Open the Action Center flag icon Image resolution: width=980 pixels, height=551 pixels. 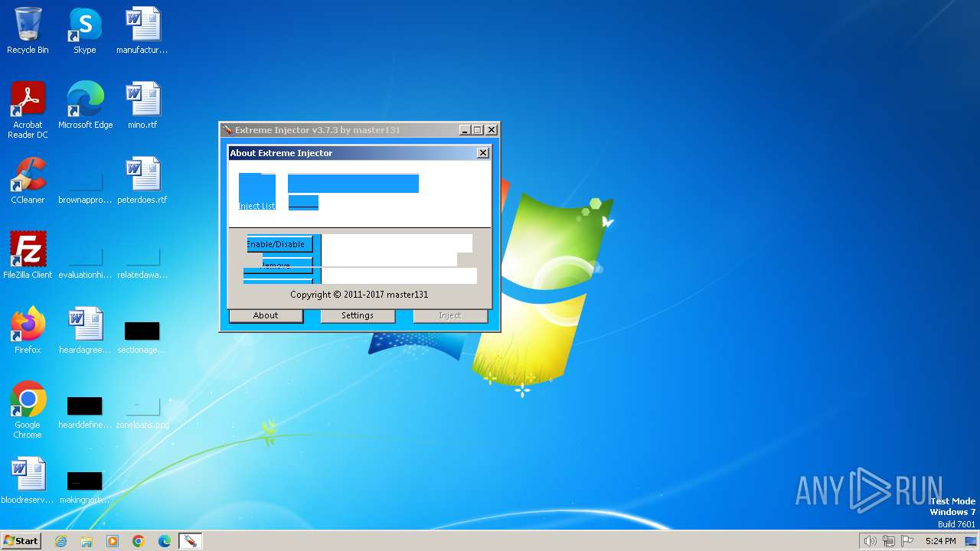[907, 541]
